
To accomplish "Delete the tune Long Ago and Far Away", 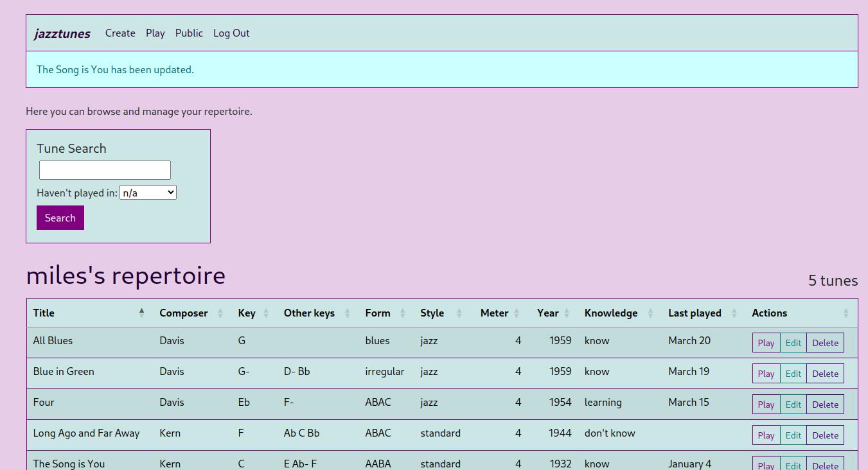I will point(825,435).
